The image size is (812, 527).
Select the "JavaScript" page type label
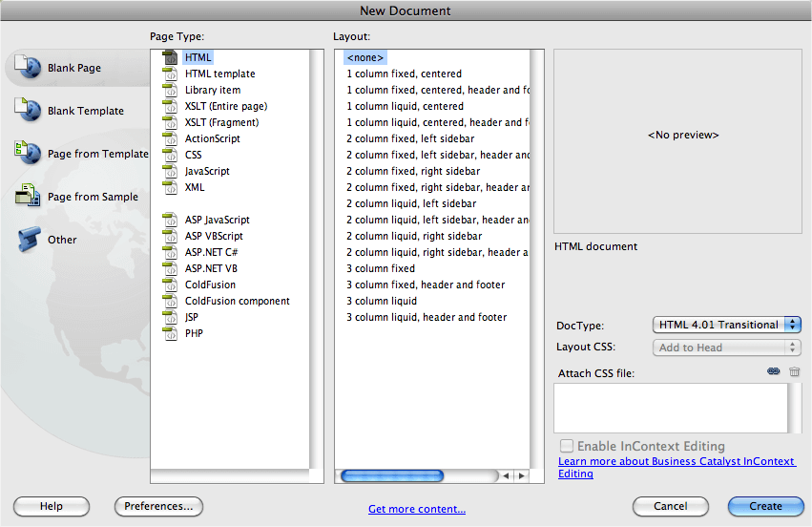pyautogui.click(x=207, y=171)
